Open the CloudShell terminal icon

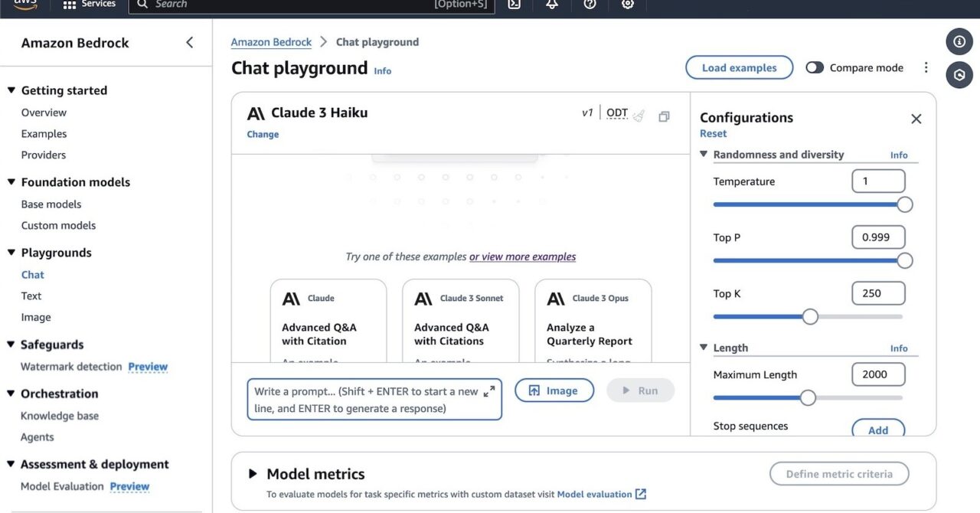point(514,5)
